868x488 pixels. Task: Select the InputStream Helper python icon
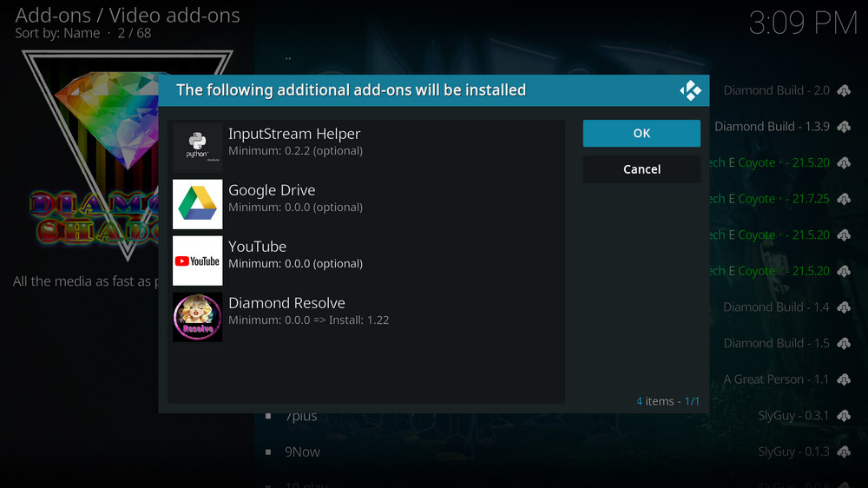(198, 148)
